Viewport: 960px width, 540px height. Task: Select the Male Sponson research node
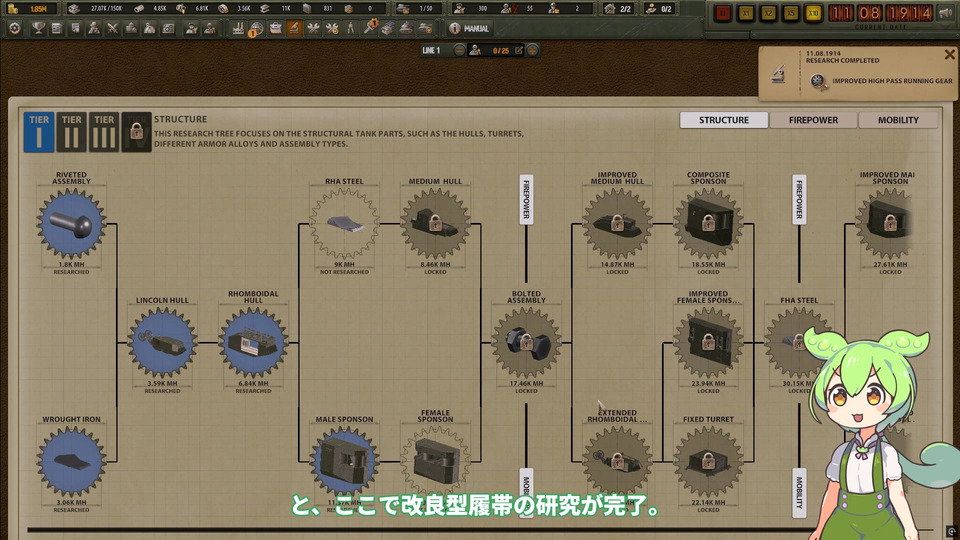tap(344, 462)
